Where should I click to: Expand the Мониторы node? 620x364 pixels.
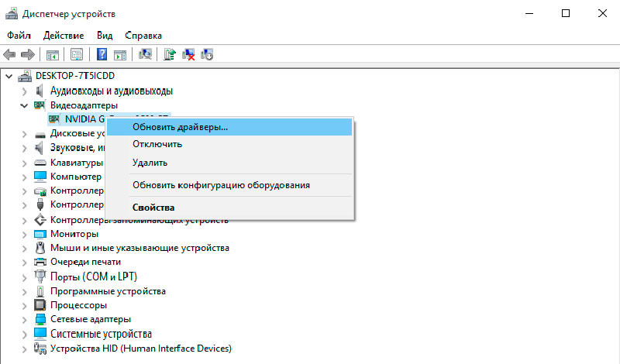[25, 235]
